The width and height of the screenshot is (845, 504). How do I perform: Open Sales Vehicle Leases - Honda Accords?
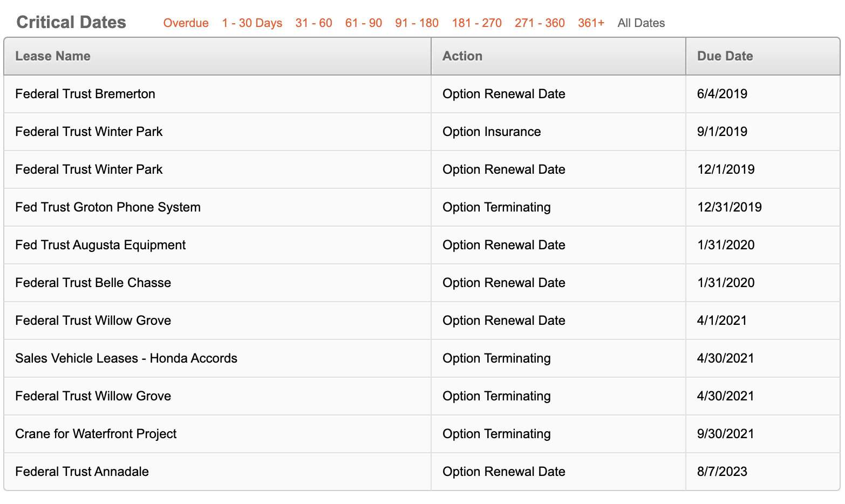tap(422, 358)
